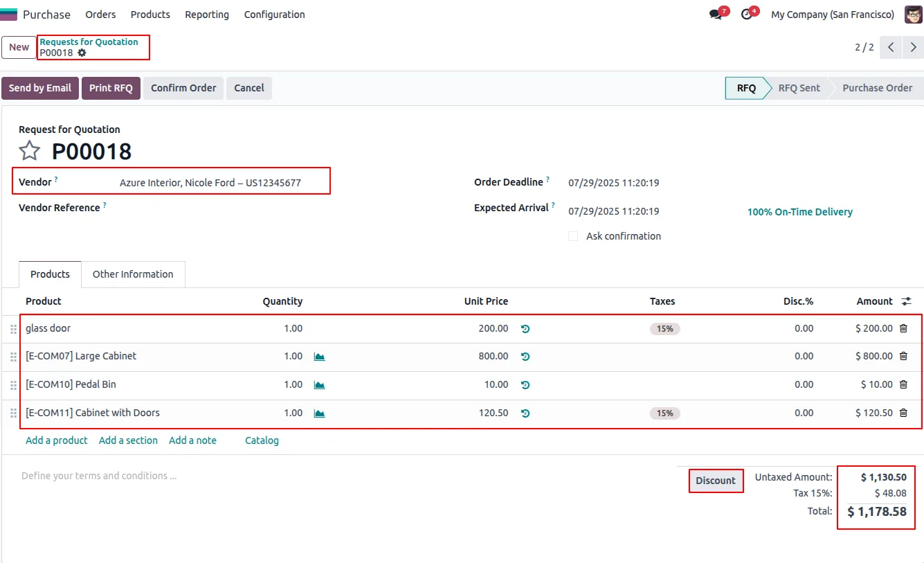Click Add a section link

point(128,440)
